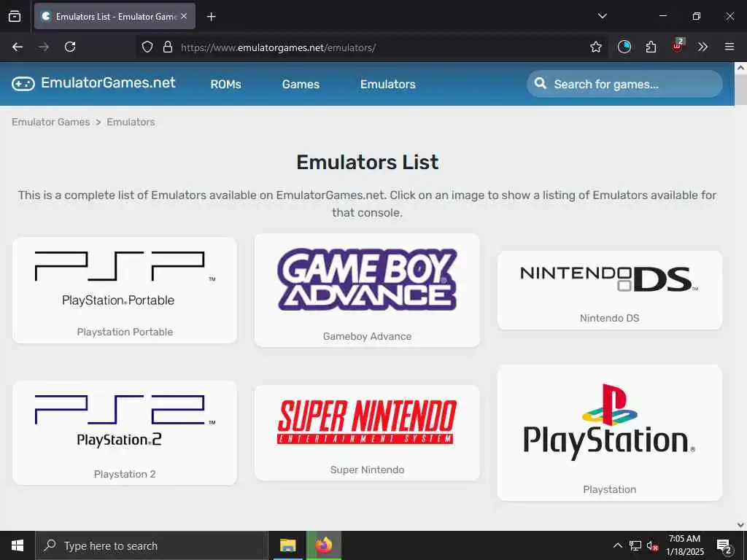This screenshot has height=560, width=747.
Task: Focus the Search for games field
Action: click(x=624, y=84)
